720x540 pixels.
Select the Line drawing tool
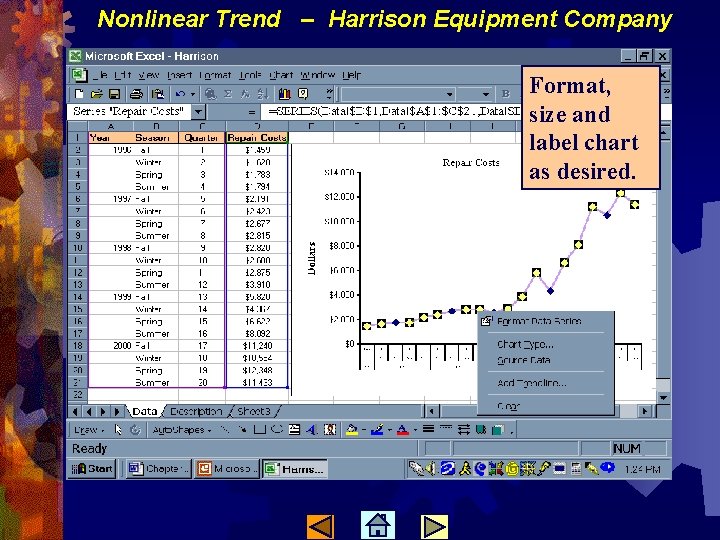point(225,430)
